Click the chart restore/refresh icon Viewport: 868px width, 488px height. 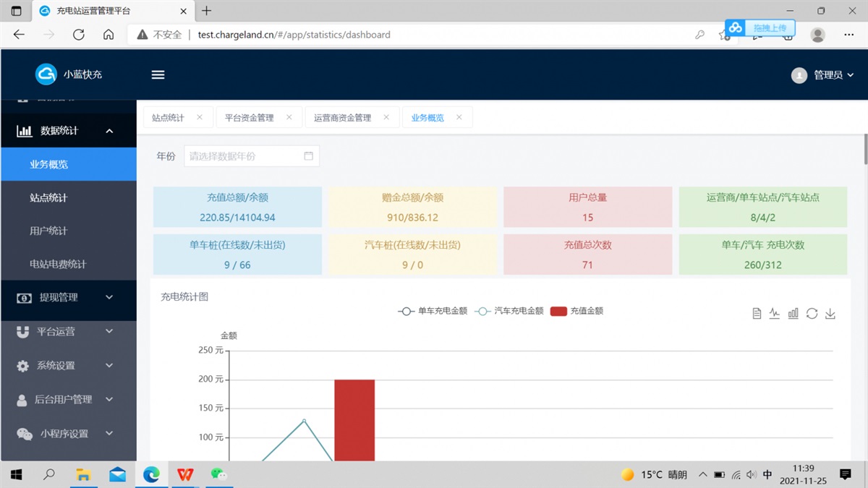(x=812, y=314)
